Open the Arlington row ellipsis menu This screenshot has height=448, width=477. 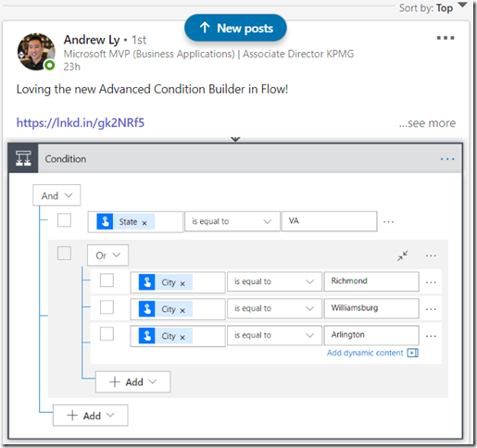point(431,336)
